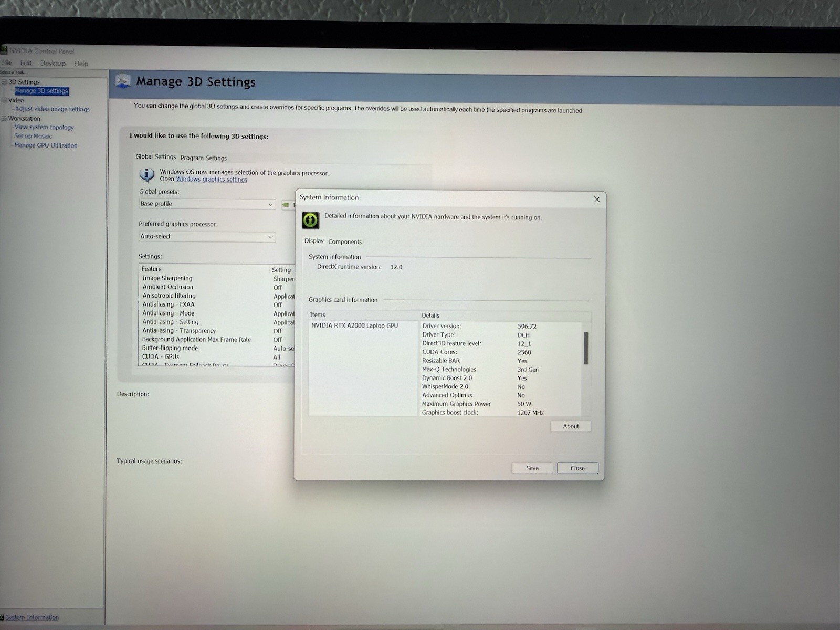Image resolution: width=840 pixels, height=630 pixels.
Task: Select the Image Sharpening feature row
Action: (217, 278)
